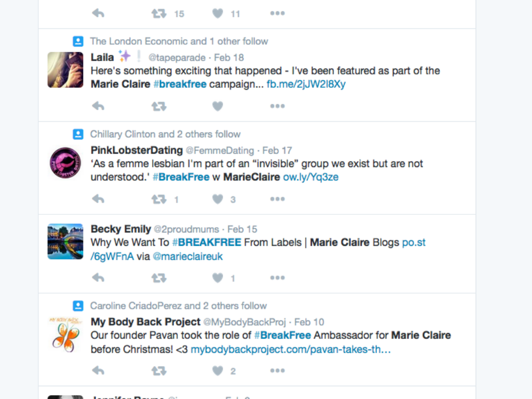Like Becky Emily's tweet
Image resolution: width=532 pixels, height=399 pixels.
coord(218,278)
